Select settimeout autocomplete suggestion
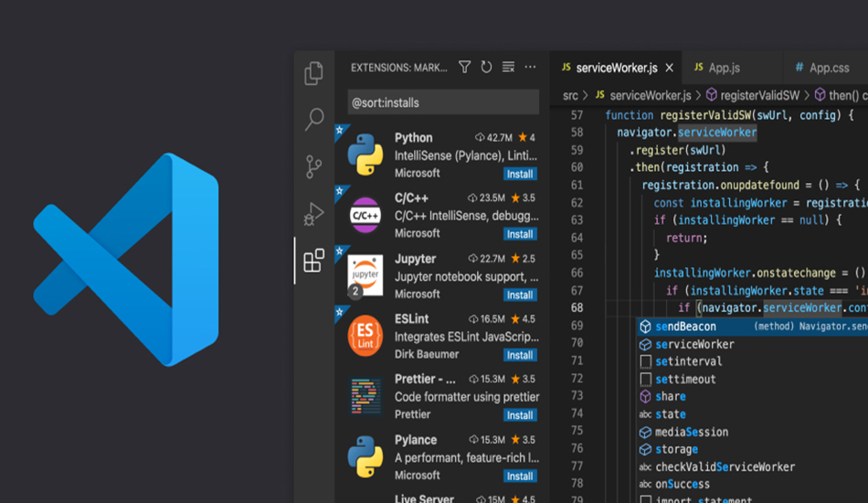 point(753,380)
